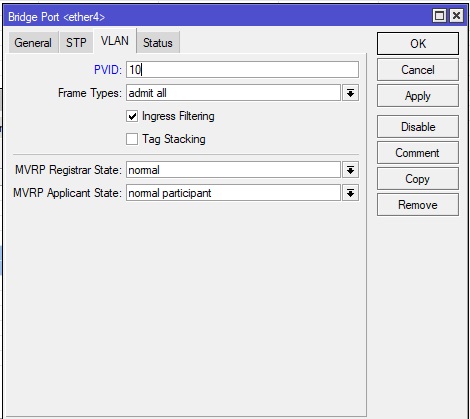Open the Status tab
Image resolution: width=470 pixels, height=419 pixels.
pyautogui.click(x=158, y=42)
